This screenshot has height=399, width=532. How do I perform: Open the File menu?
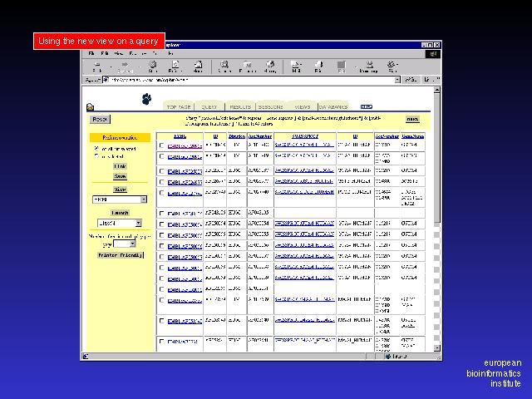(x=91, y=53)
